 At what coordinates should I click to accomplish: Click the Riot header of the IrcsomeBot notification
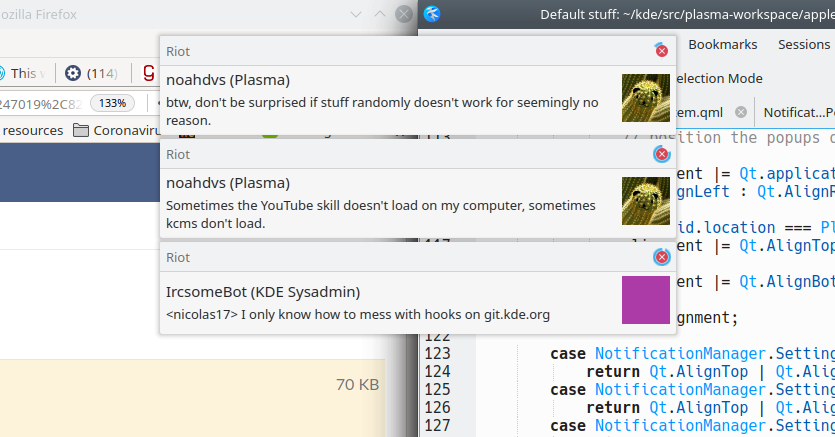pyautogui.click(x=178, y=258)
